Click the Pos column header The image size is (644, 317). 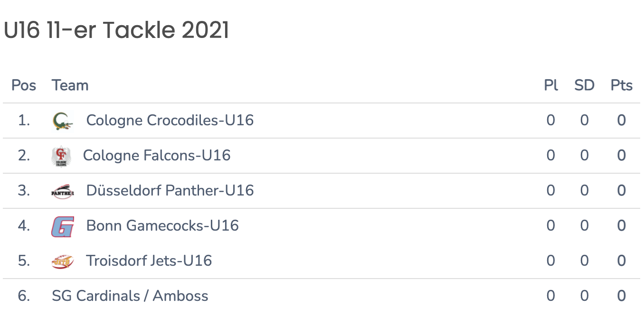click(24, 85)
